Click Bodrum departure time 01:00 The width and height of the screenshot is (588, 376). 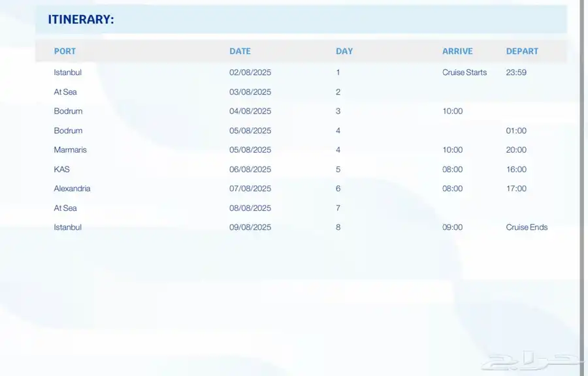click(x=516, y=131)
